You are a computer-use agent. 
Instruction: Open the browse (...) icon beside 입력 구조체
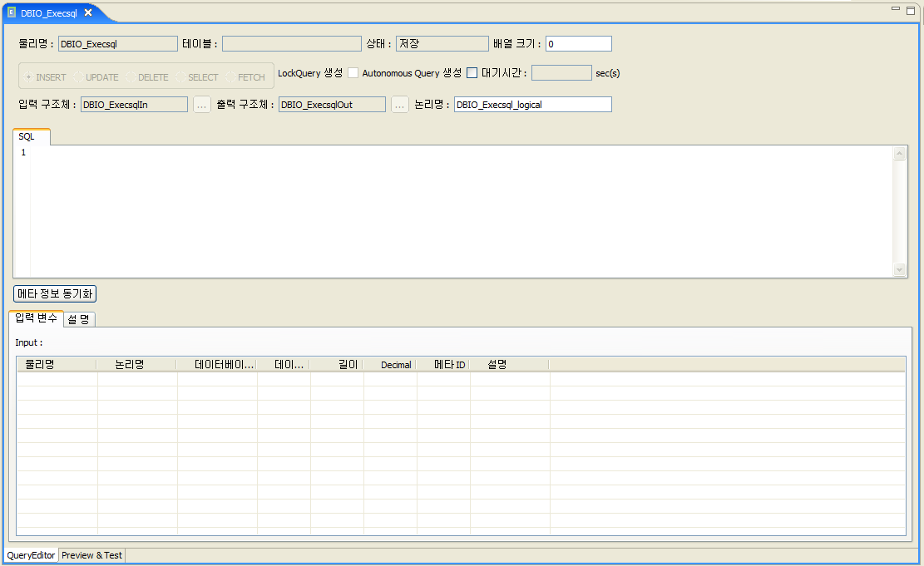[x=201, y=104]
